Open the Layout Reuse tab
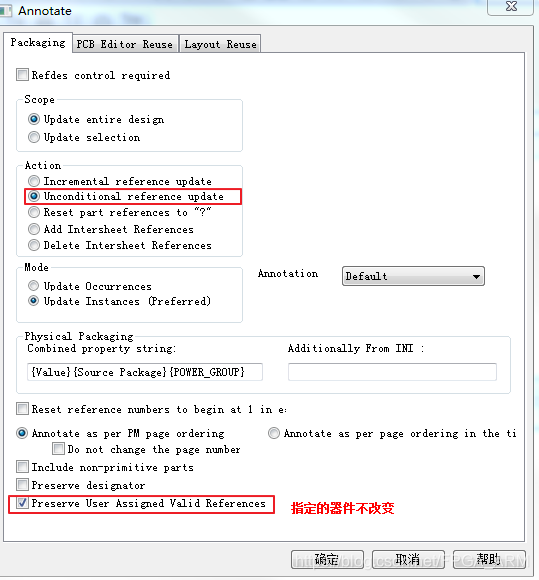Image resolution: width=539 pixels, height=580 pixels. (x=220, y=44)
